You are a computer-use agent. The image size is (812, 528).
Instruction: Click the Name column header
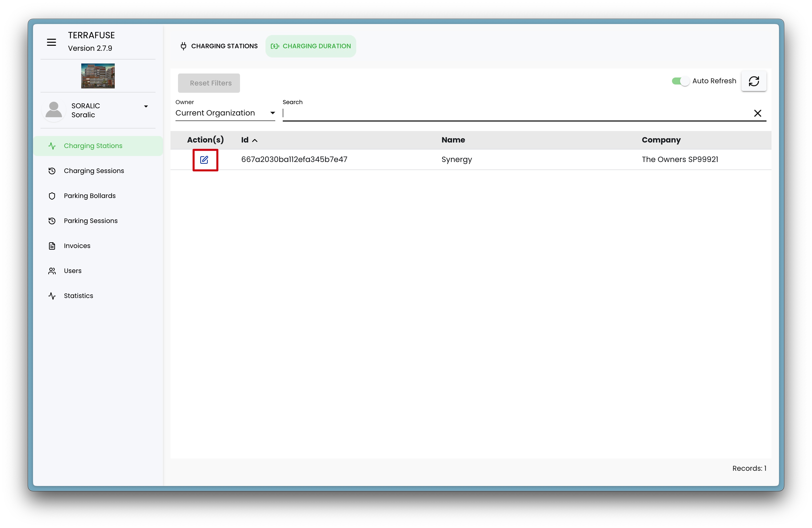(x=453, y=140)
